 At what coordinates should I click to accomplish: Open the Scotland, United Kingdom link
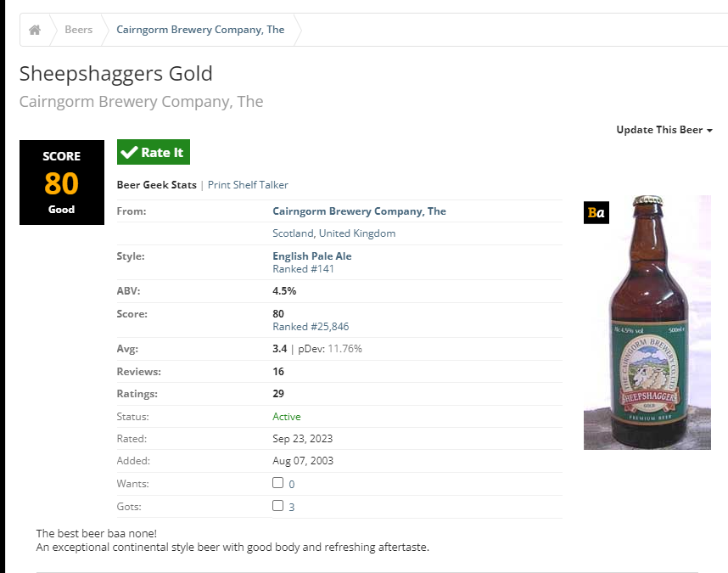coord(333,233)
